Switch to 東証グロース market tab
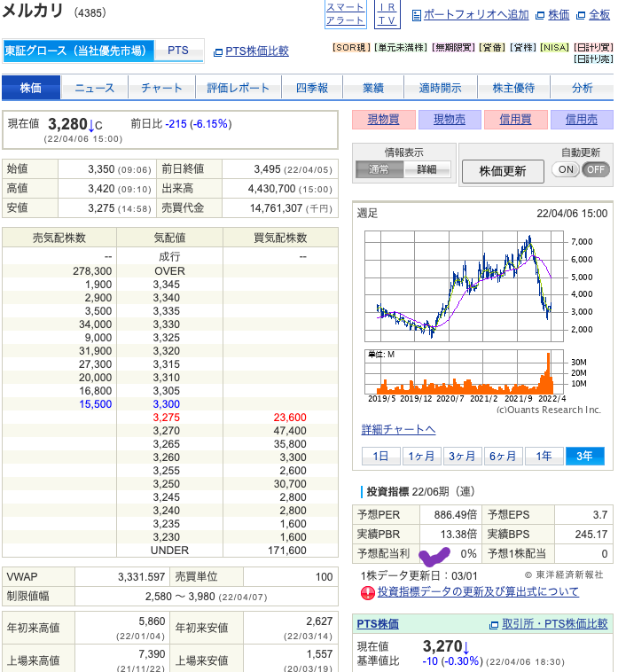The image size is (618, 672). click(x=78, y=51)
